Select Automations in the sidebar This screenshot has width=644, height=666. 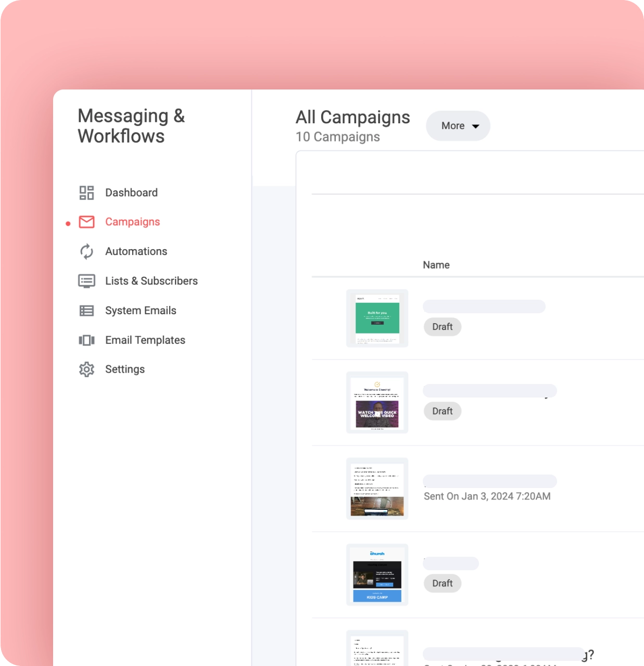point(136,251)
